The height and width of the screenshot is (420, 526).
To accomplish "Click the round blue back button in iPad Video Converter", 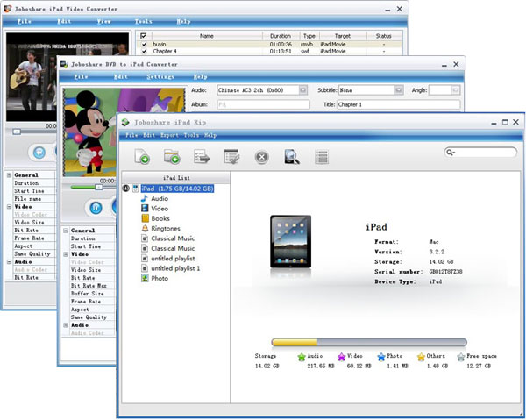I will click(x=39, y=153).
